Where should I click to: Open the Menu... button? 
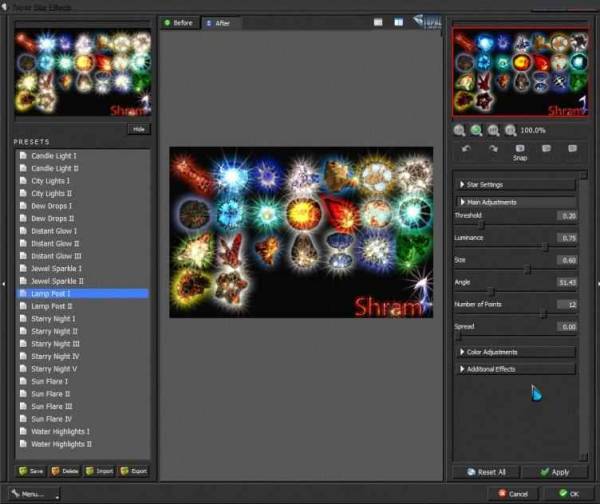[30, 493]
